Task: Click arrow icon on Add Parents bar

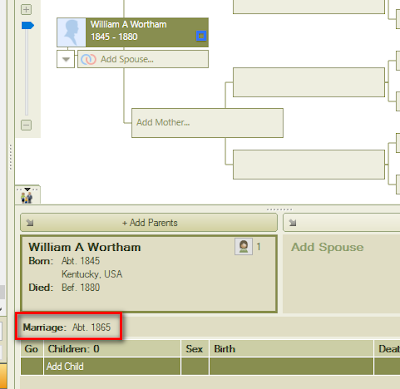Action: pos(30,223)
